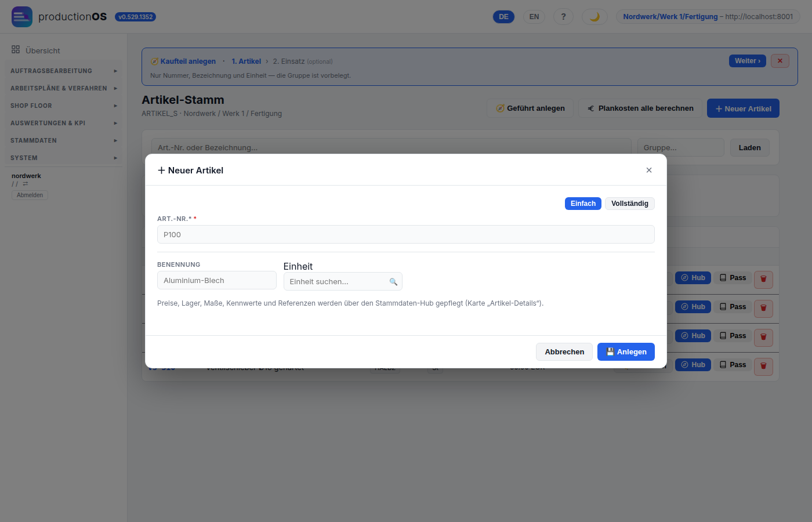This screenshot has width=812, height=522.
Task: Focus the Art.-Nr. oder Bezeichnung search field
Action: pos(391,147)
